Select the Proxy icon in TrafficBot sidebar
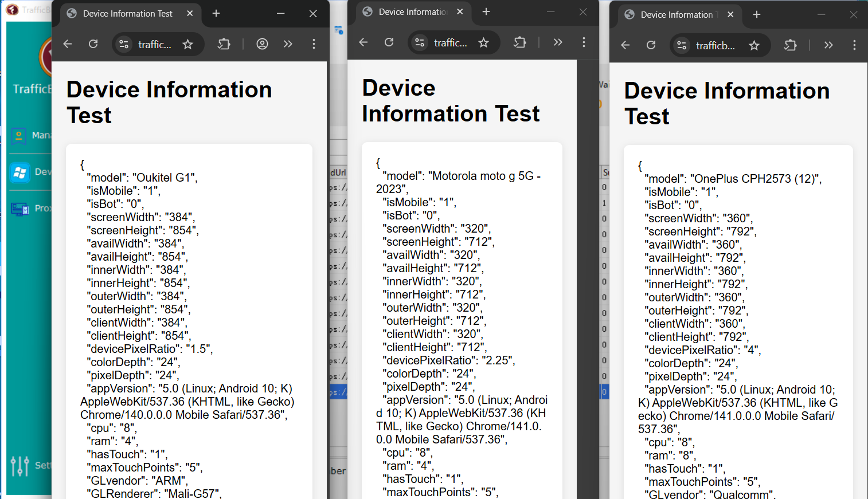 click(20, 209)
